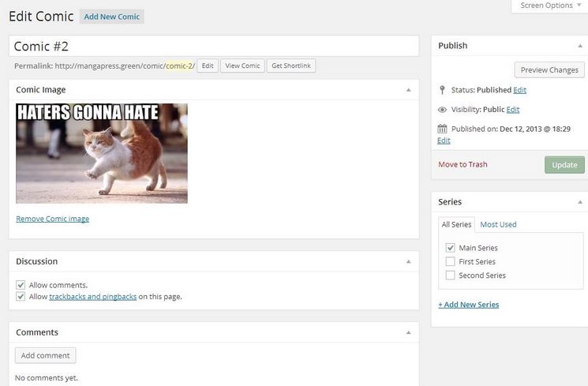Viewport: 588px width, 386px height.
Task: Collapse the Publish panel
Action: tap(580, 46)
